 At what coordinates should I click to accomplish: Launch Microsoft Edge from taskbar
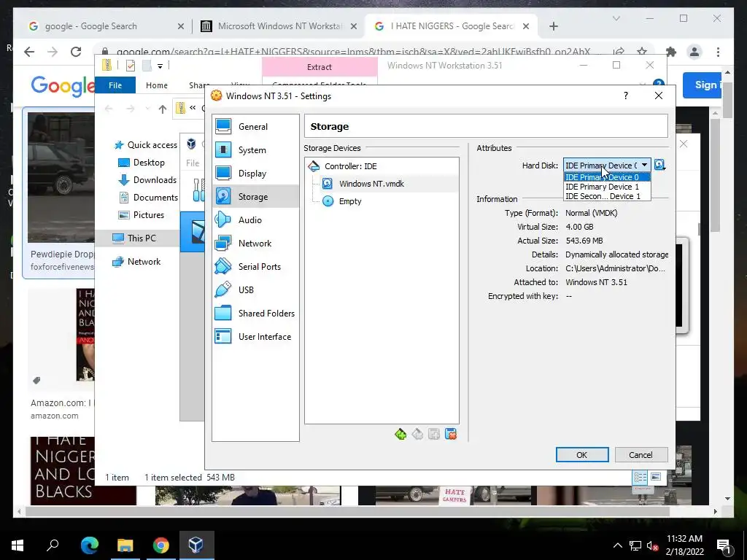tap(89, 545)
